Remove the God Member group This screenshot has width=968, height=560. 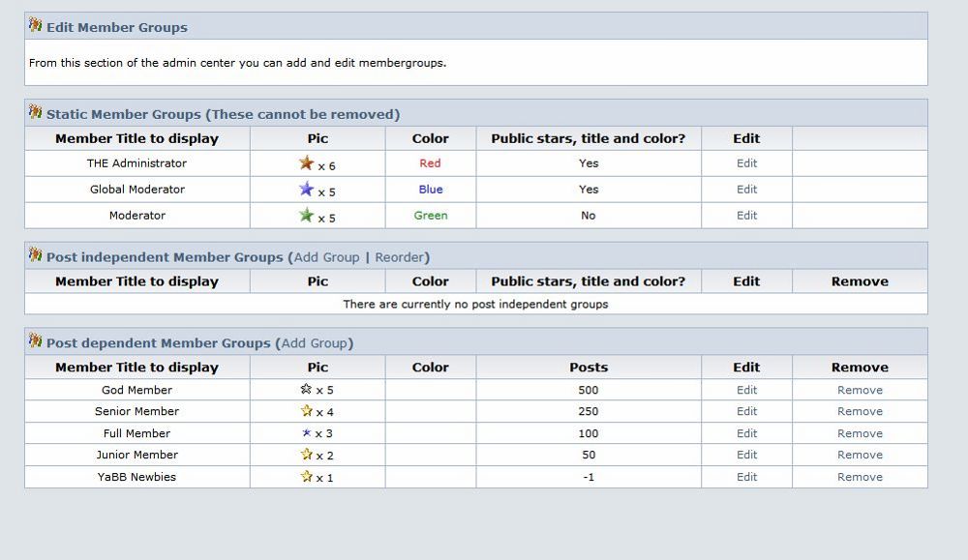tap(860, 391)
